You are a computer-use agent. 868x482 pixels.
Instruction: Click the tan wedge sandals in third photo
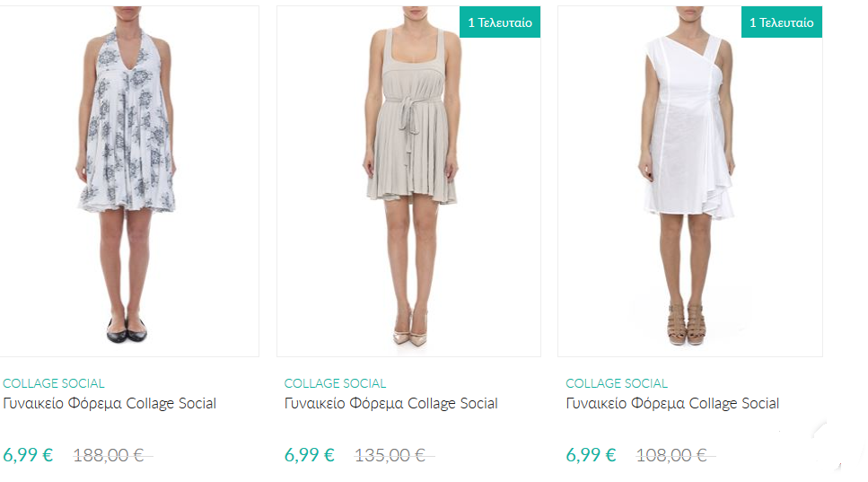pos(688,326)
